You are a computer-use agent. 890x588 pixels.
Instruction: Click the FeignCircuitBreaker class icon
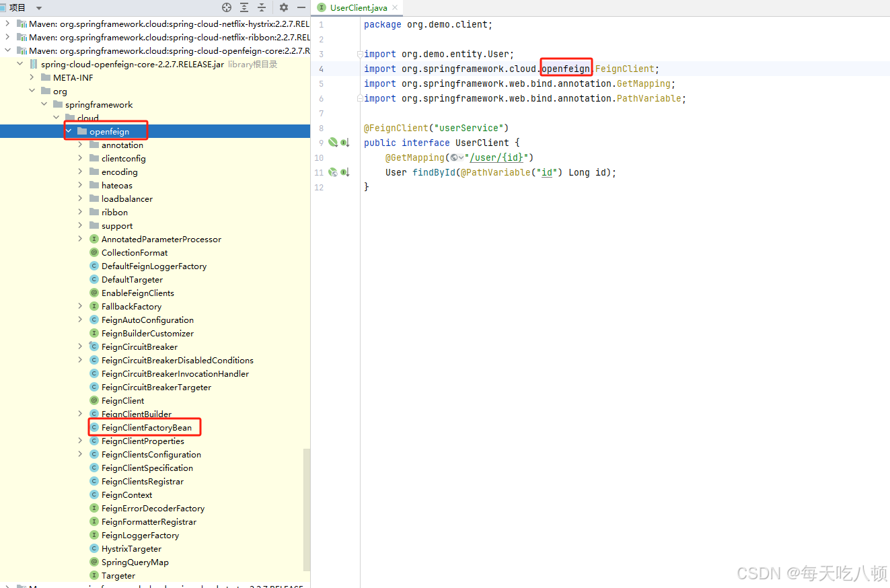pyautogui.click(x=94, y=346)
